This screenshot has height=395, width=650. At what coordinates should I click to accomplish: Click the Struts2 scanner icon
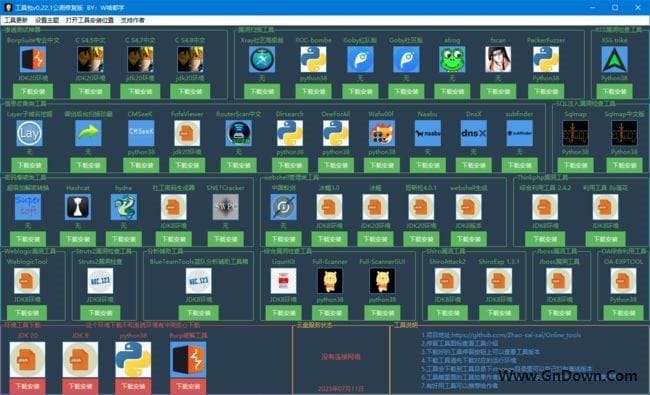(100, 281)
